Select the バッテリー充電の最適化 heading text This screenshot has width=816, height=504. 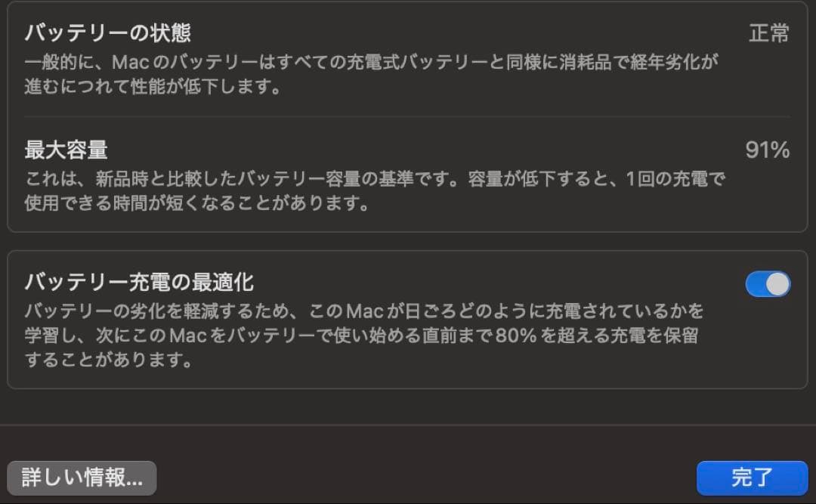pyautogui.click(x=139, y=282)
